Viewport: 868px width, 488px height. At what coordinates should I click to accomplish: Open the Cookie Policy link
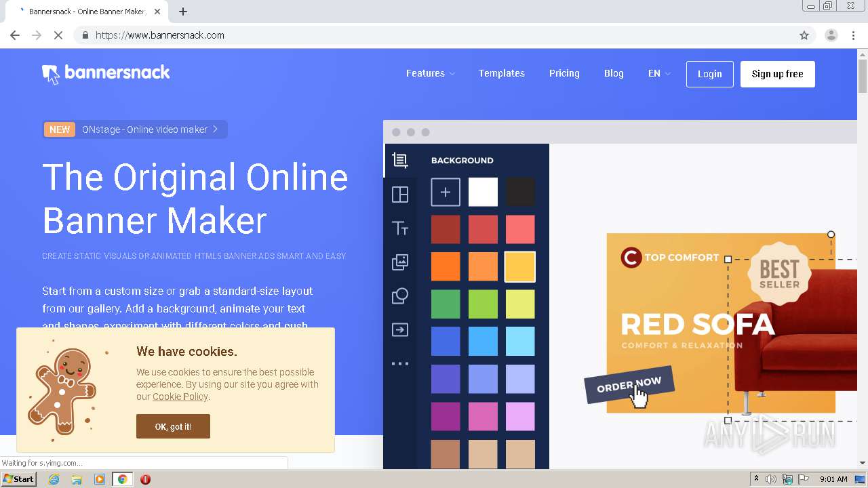point(180,396)
